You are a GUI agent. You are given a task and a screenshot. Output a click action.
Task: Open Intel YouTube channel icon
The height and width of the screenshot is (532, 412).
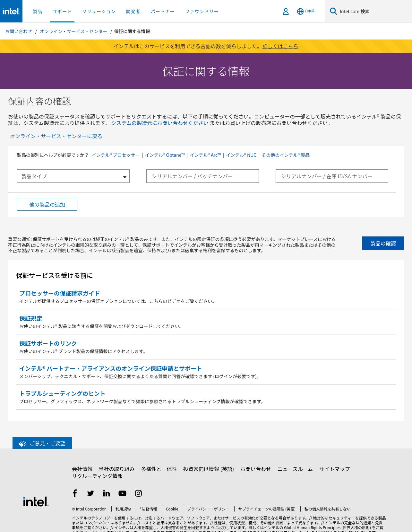coord(122,493)
